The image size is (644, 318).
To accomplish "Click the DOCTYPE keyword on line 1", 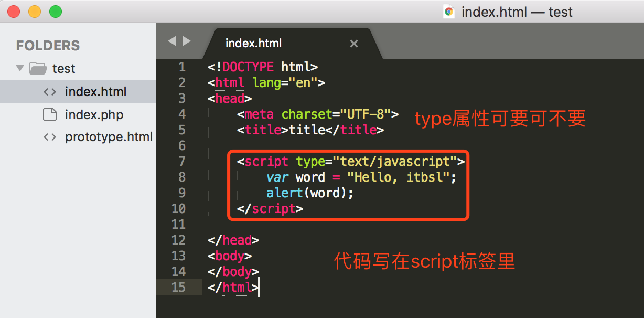I will click(x=248, y=67).
